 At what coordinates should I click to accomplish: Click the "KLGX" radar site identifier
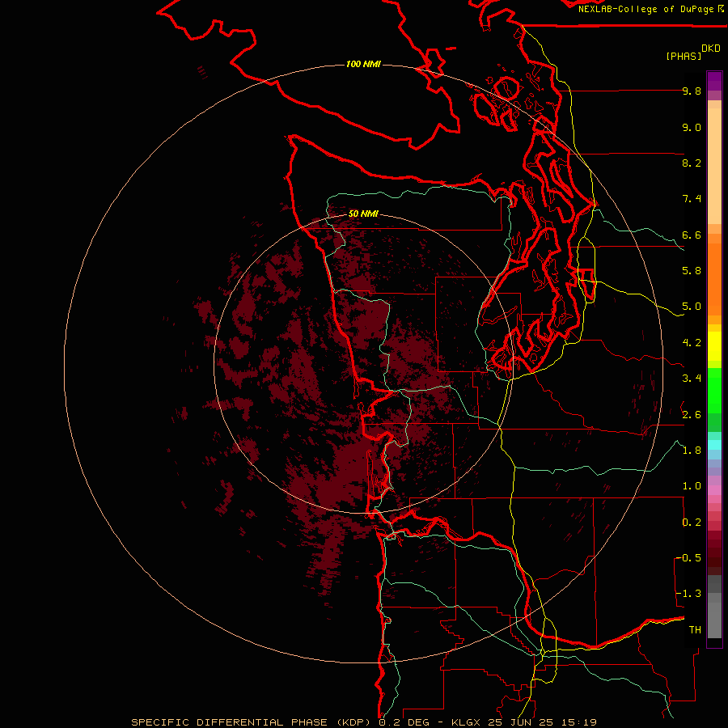[466, 722]
